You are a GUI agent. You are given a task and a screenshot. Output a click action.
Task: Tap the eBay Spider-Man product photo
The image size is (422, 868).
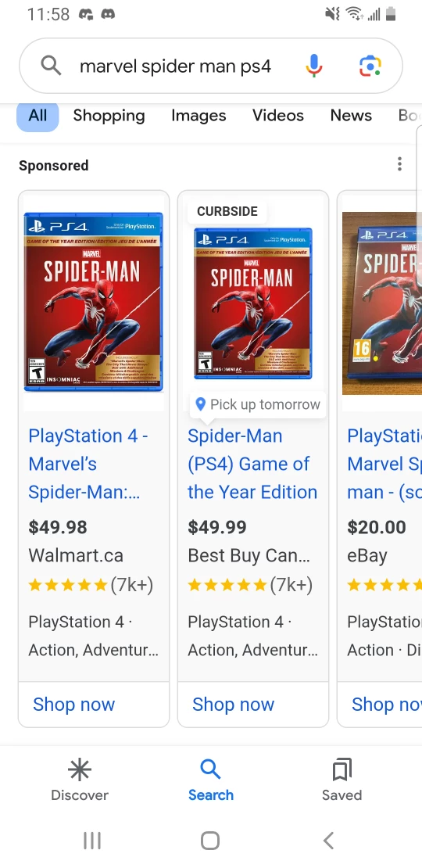tap(382, 303)
